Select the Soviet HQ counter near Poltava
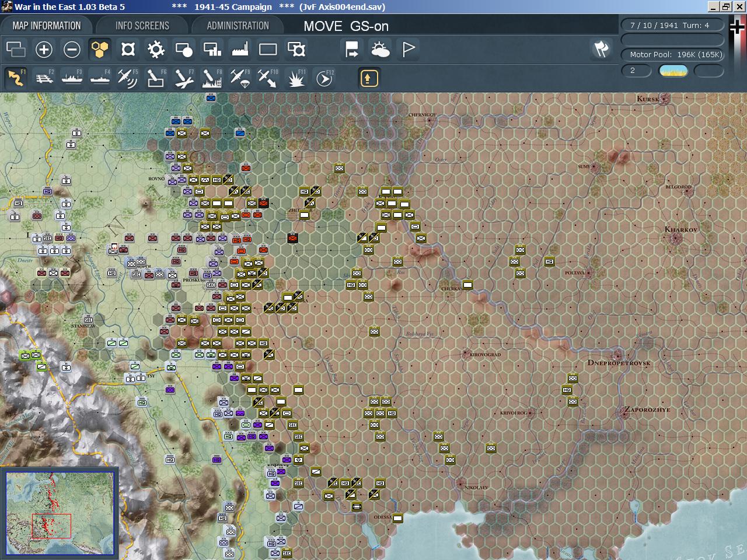This screenshot has width=747, height=560. click(549, 261)
